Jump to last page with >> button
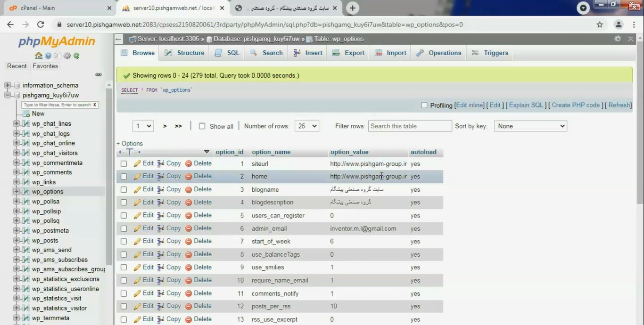The image size is (644, 325). point(178,126)
